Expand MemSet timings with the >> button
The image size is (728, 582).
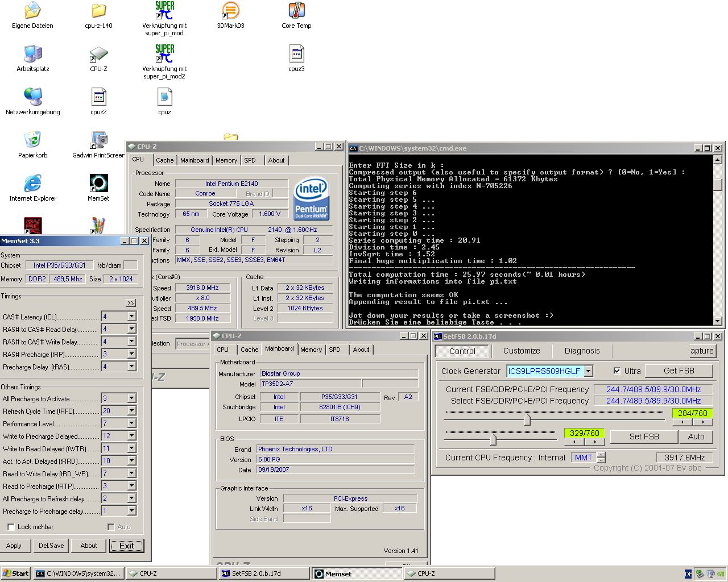pyautogui.click(x=131, y=303)
